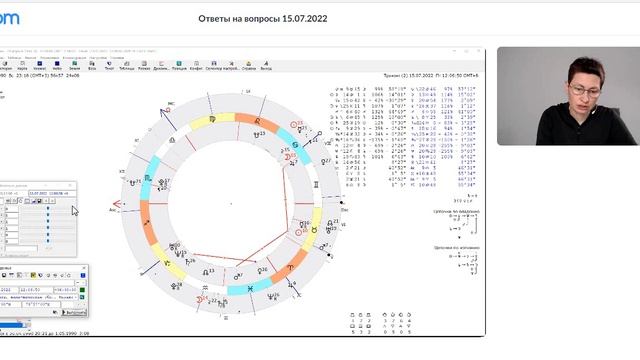640x360 pixels.
Task: Click the Транзит 15.07.2022 header text
Action: 431,76
